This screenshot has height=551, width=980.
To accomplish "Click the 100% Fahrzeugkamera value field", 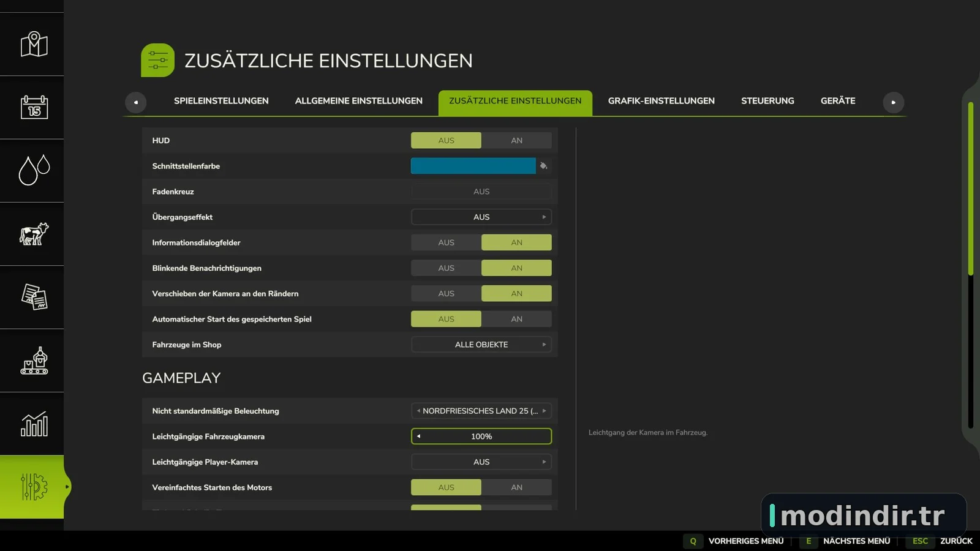I will pyautogui.click(x=481, y=437).
